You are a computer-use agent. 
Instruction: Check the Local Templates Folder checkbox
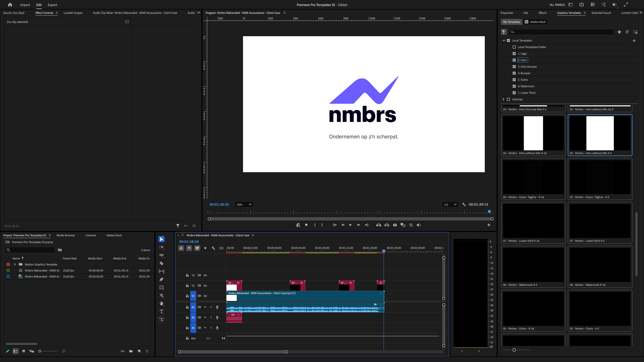(x=514, y=47)
